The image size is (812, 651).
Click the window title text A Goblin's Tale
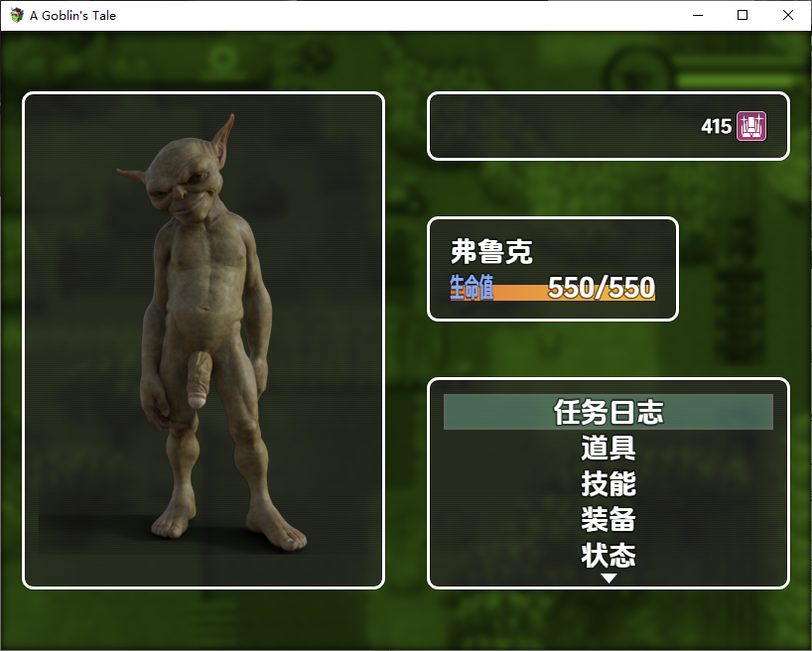tap(72, 15)
